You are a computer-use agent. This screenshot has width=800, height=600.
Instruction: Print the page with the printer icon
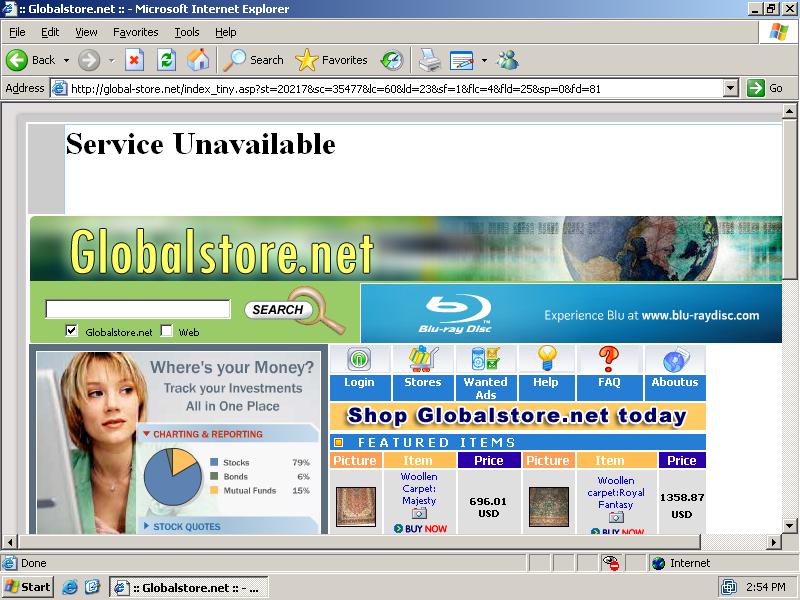point(430,60)
